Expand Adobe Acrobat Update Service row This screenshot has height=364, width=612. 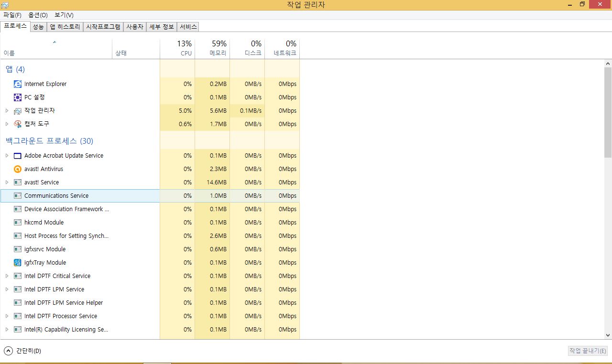(7, 156)
